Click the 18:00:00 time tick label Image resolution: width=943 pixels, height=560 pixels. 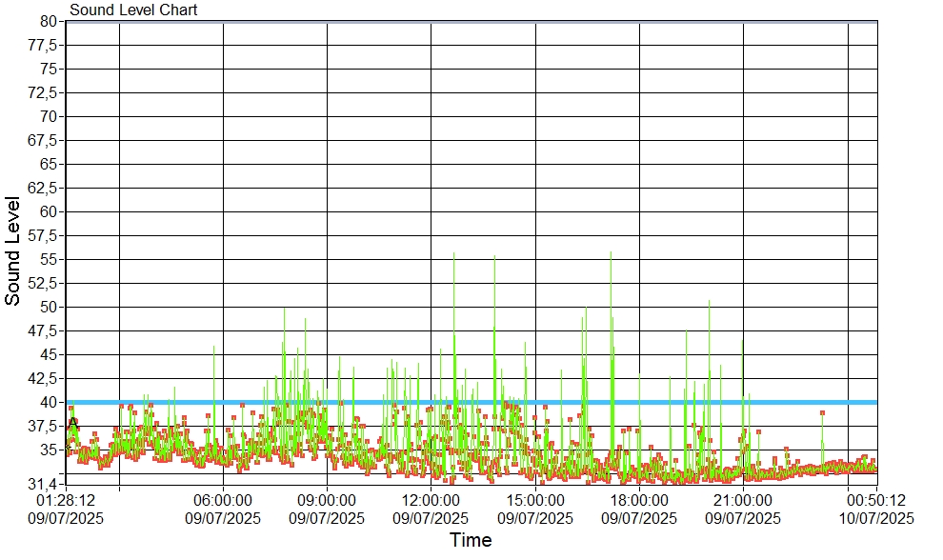pos(639,499)
